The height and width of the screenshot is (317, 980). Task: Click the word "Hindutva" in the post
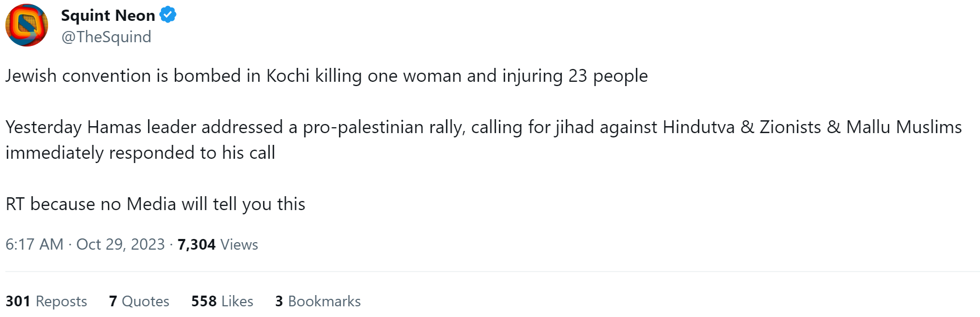tap(699, 127)
